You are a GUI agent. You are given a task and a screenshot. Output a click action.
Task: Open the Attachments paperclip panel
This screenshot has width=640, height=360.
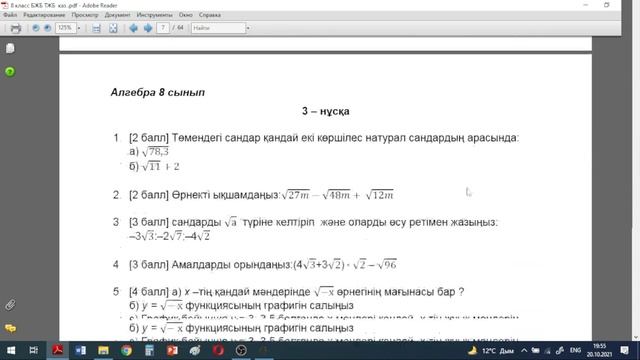(x=10, y=304)
